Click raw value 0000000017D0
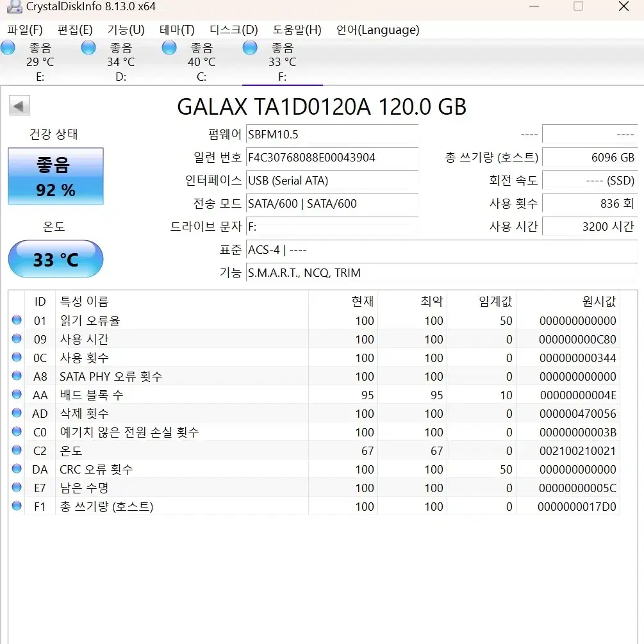This screenshot has width=644, height=644. (x=577, y=506)
